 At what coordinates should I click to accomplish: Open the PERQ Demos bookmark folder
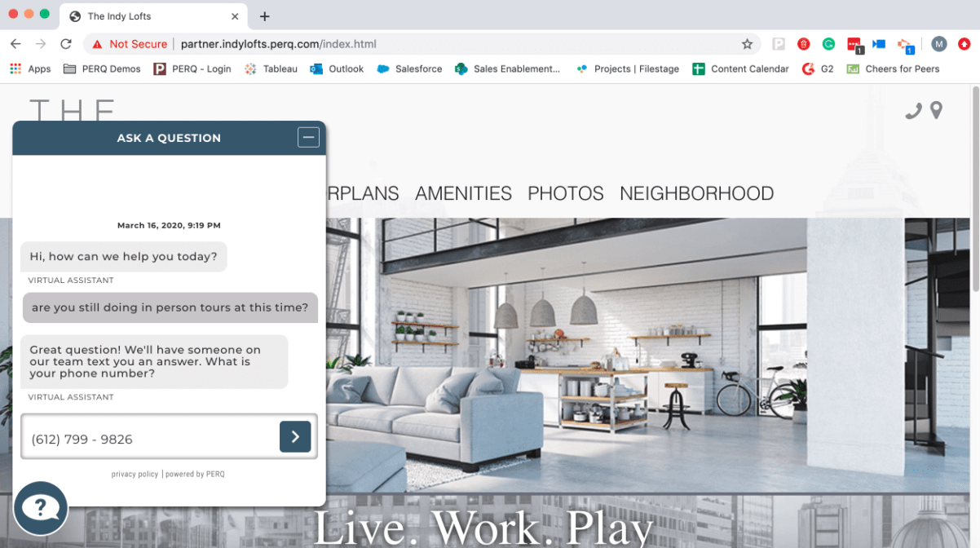point(102,69)
